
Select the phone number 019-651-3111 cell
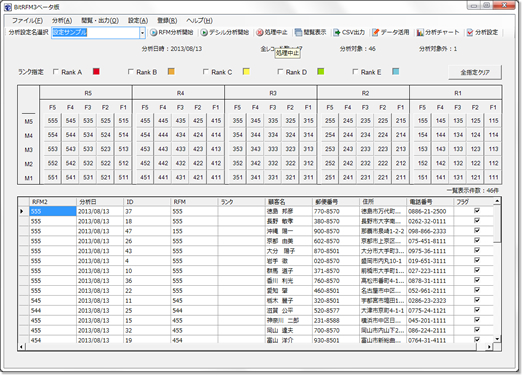coord(430,261)
